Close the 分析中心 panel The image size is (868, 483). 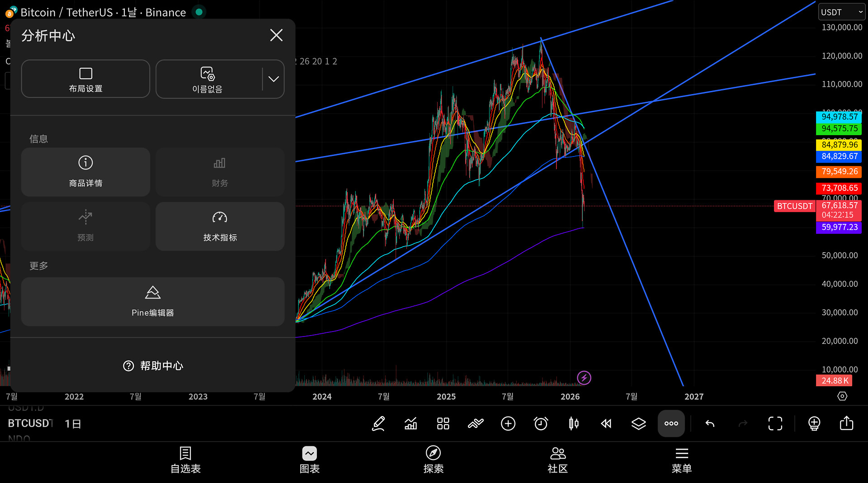(276, 35)
